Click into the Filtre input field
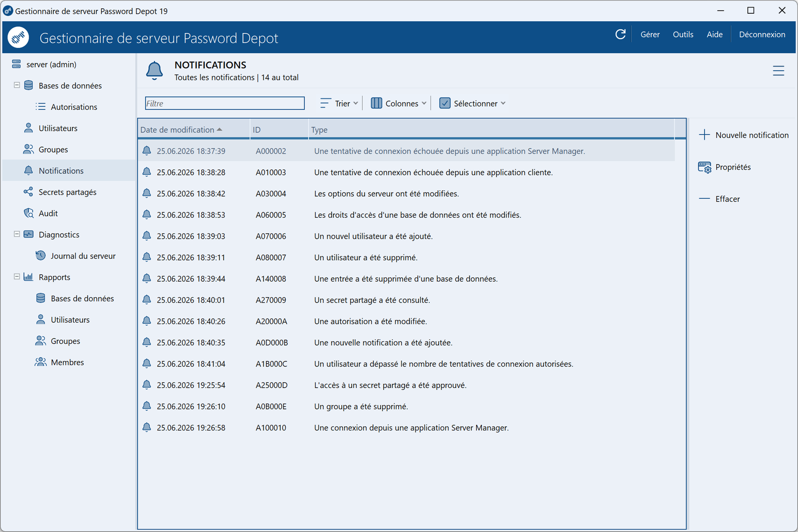Image resolution: width=798 pixels, height=532 pixels. pyautogui.click(x=225, y=103)
